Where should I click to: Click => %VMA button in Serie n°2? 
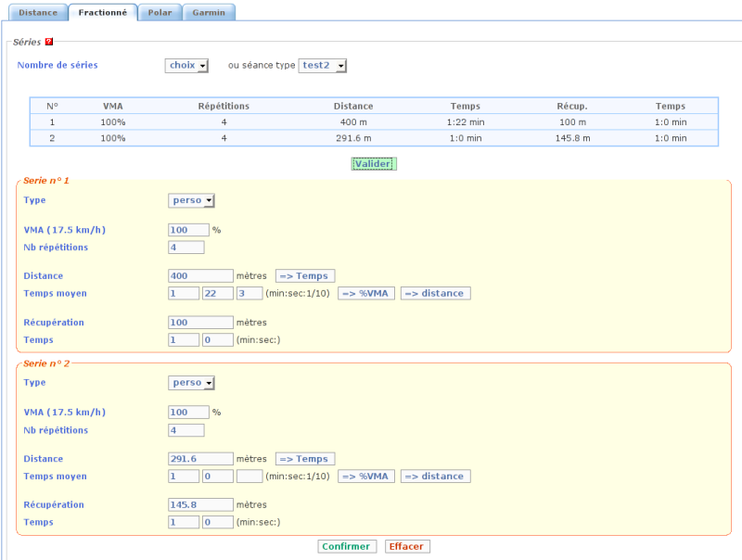point(365,477)
